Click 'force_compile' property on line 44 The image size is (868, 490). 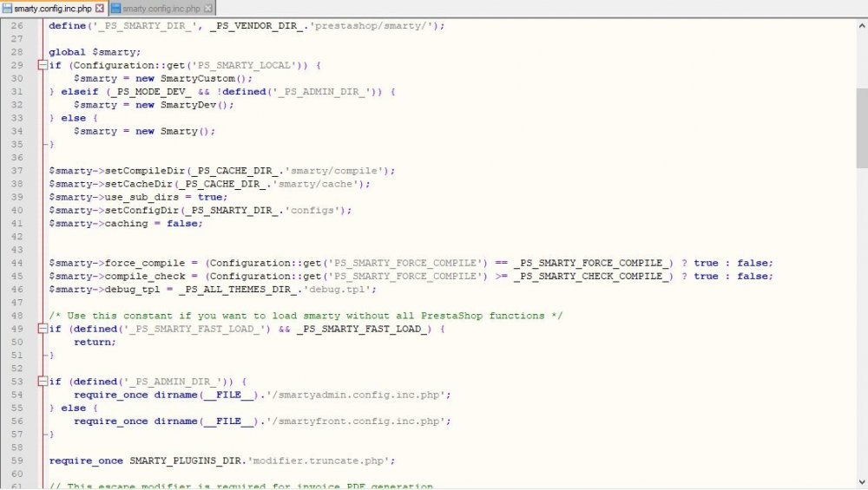(144, 264)
